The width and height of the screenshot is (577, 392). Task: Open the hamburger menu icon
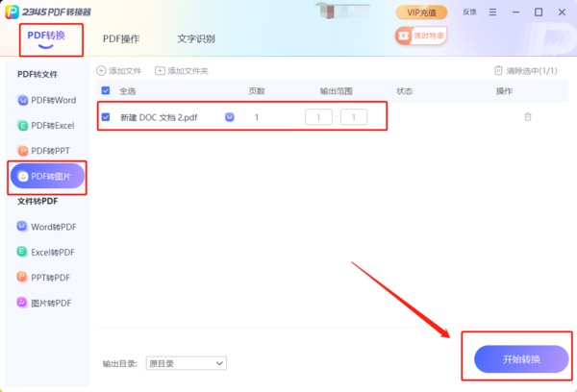pyautogui.click(x=492, y=12)
